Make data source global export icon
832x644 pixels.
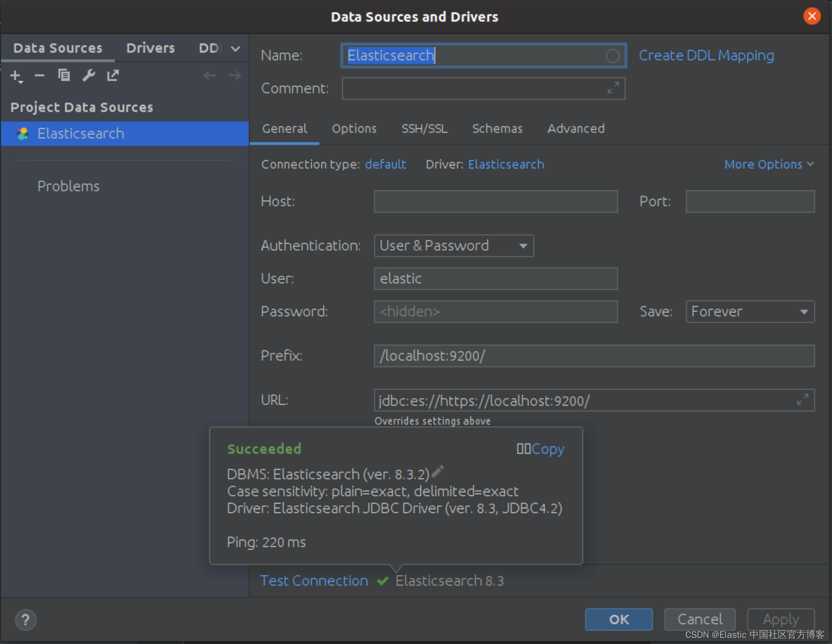click(113, 75)
